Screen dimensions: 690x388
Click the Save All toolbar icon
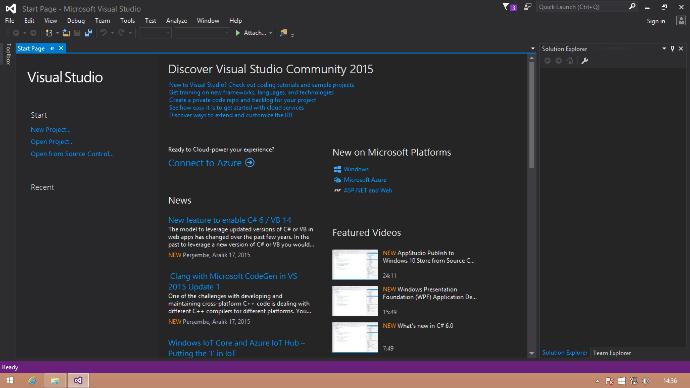(x=88, y=33)
